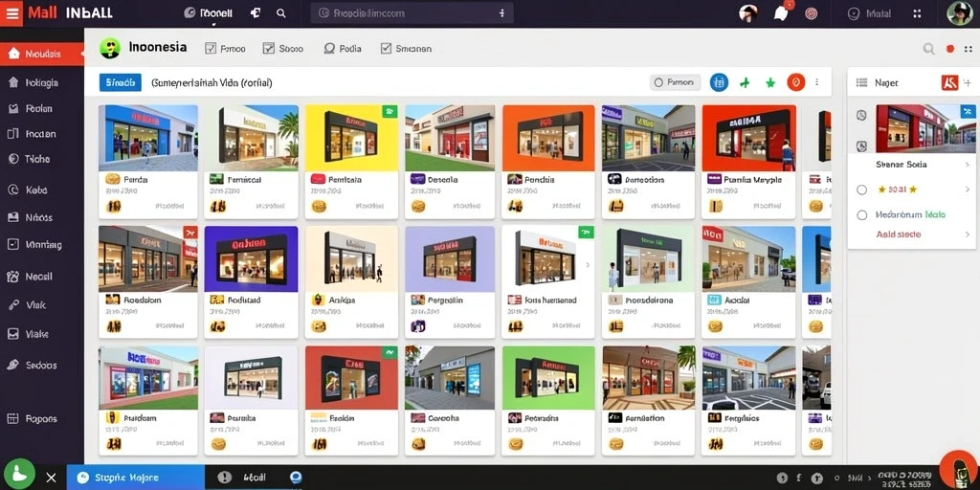Open the grid apps icon near Matal
Image resolution: width=980 pixels, height=490 pixels.
pos(917,13)
